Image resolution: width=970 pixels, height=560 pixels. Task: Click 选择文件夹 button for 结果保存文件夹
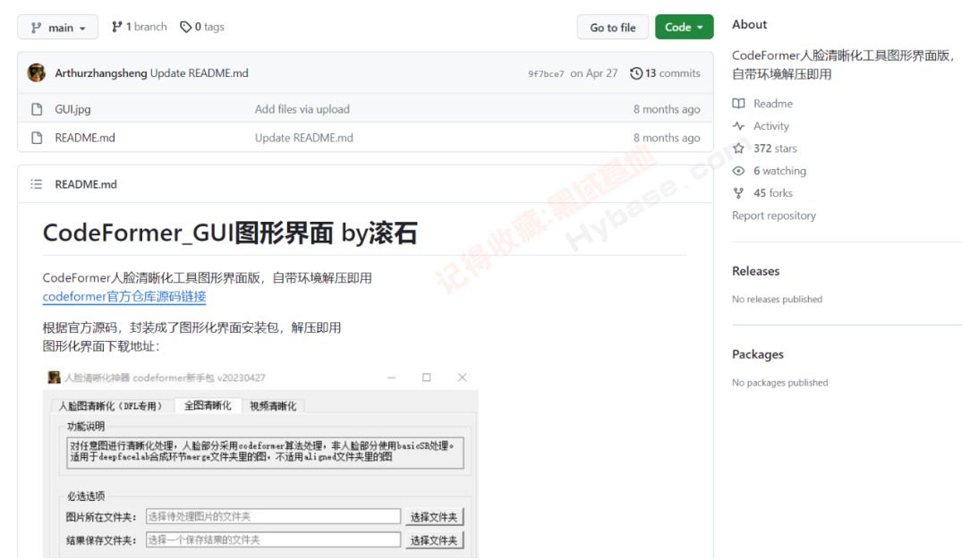[434, 540]
